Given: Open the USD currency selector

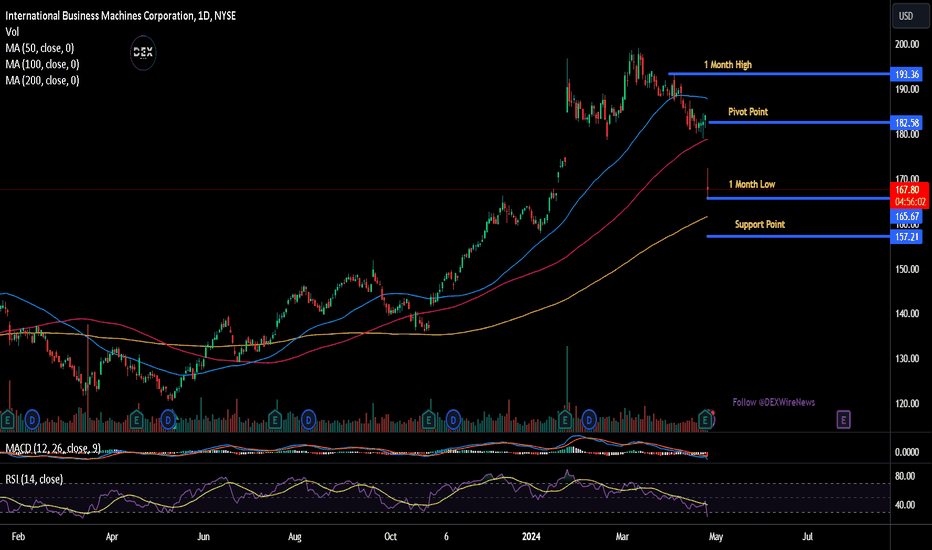Looking at the screenshot, I should pos(911,16).
